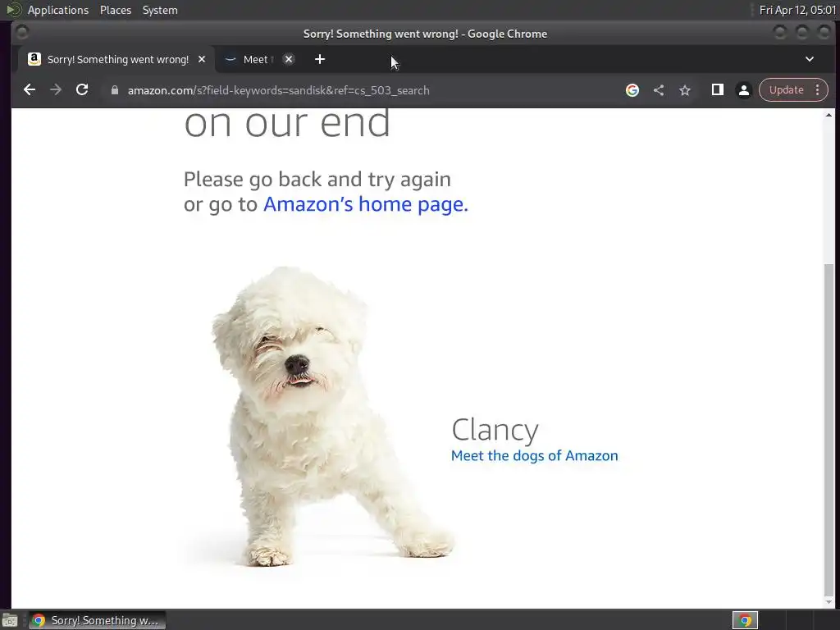Open the Meet the dogs of Amazon link

point(534,455)
